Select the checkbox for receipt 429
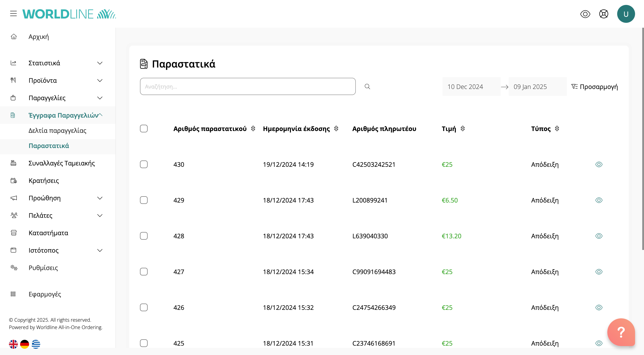Image resolution: width=644 pixels, height=355 pixels. 144,200
